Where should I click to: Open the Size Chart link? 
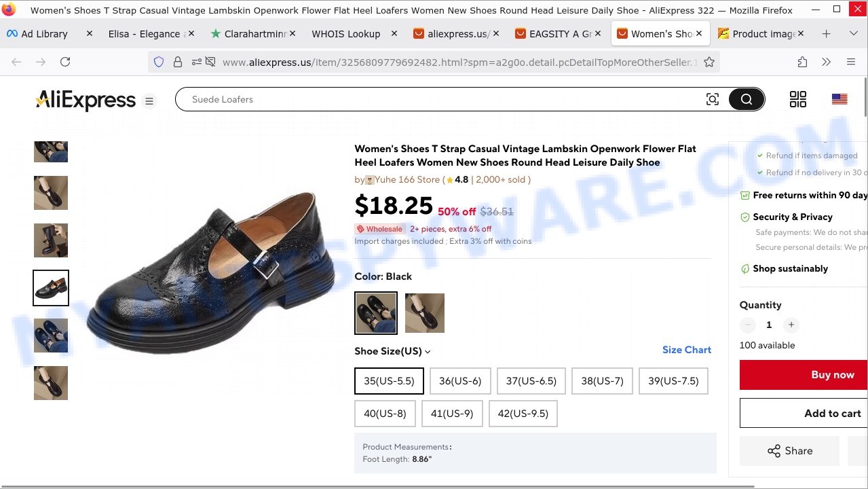pyautogui.click(x=686, y=350)
